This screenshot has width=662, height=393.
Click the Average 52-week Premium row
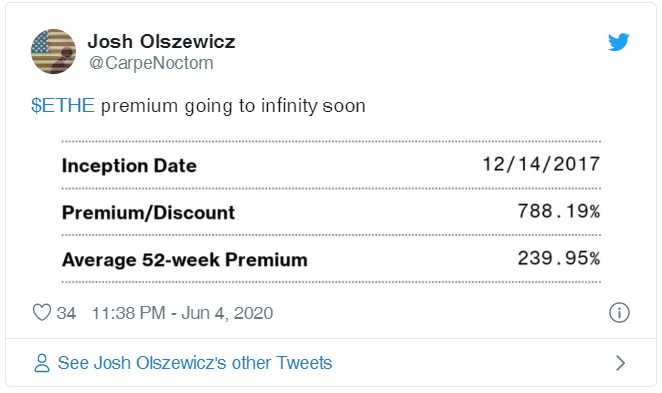(x=331, y=259)
